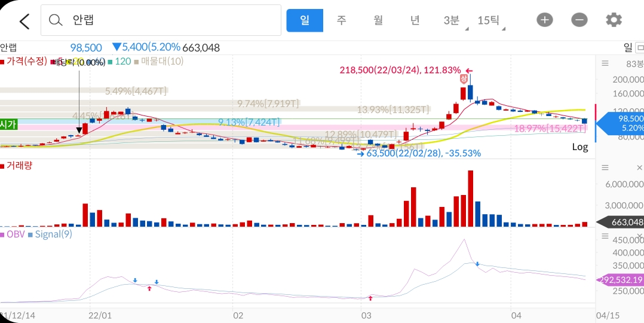Viewport: 644px width, 323px height.
Task: Tap the 6,000,000 volume axis label
Action: tap(624, 184)
